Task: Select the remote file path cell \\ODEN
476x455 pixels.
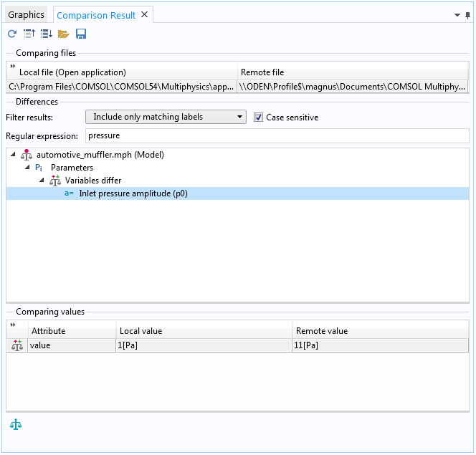Action: 353,87
